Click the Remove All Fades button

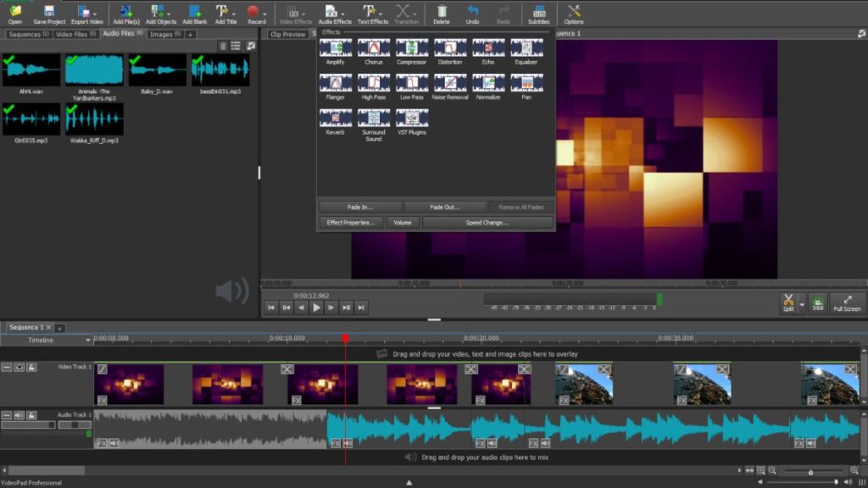520,206
